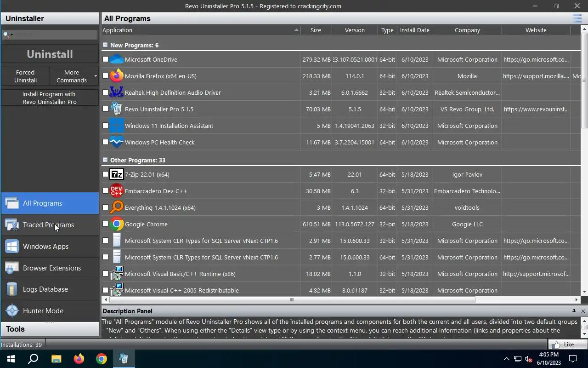The height and width of the screenshot is (368, 588).
Task: Open the Browser Extensions module
Action: 50,268
